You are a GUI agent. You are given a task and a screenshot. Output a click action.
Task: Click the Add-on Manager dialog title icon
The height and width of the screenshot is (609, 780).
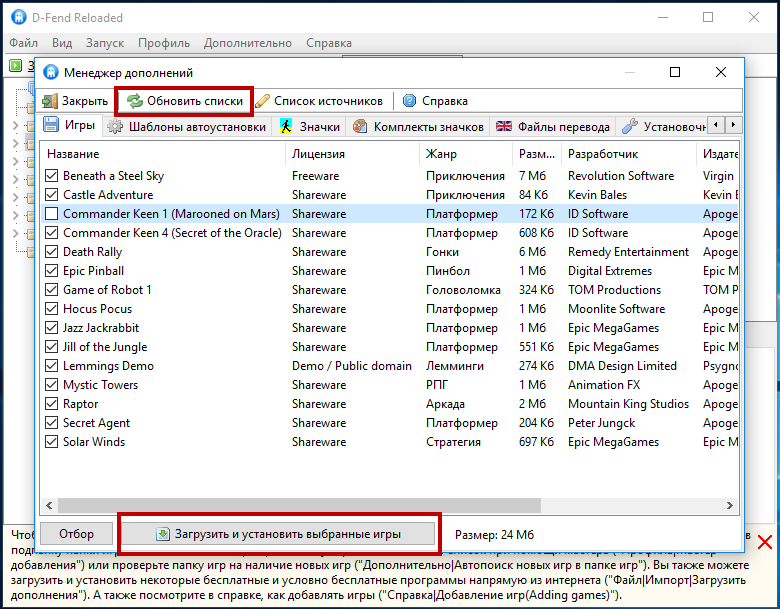point(51,73)
